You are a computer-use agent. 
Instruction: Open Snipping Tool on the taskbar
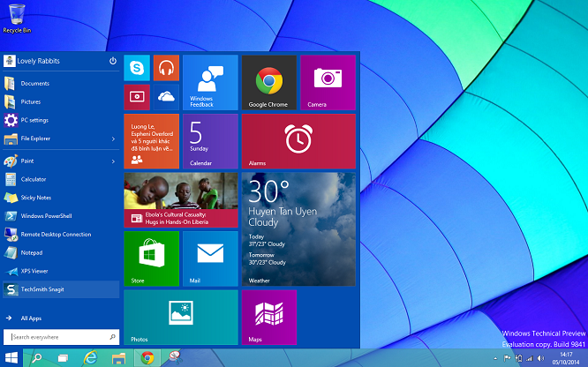click(175, 357)
